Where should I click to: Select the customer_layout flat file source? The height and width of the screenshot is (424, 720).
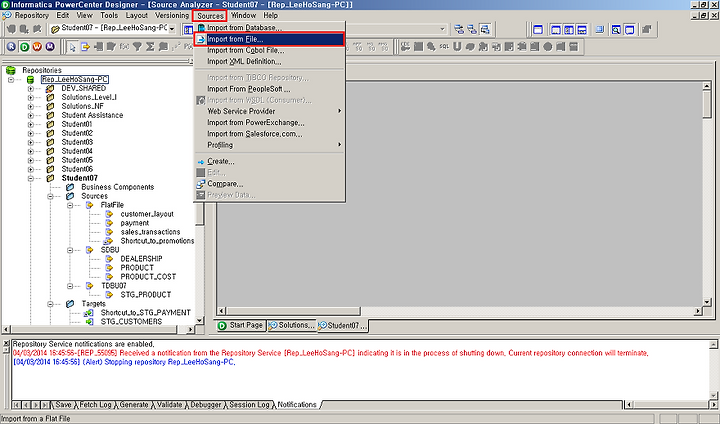coord(147,215)
